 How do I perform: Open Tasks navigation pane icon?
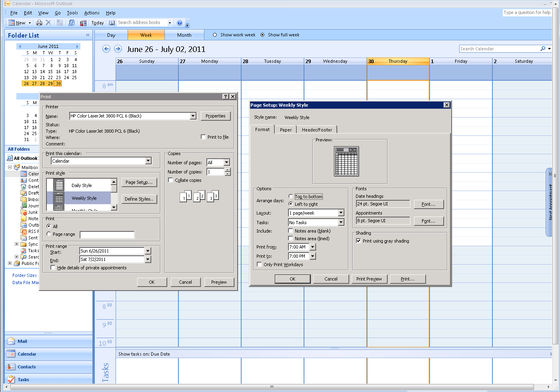pyautogui.click(x=11, y=380)
